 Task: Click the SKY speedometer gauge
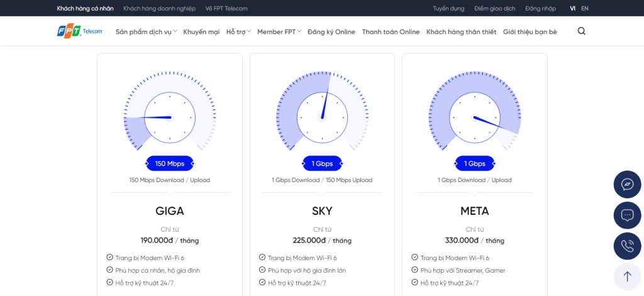coord(323,112)
